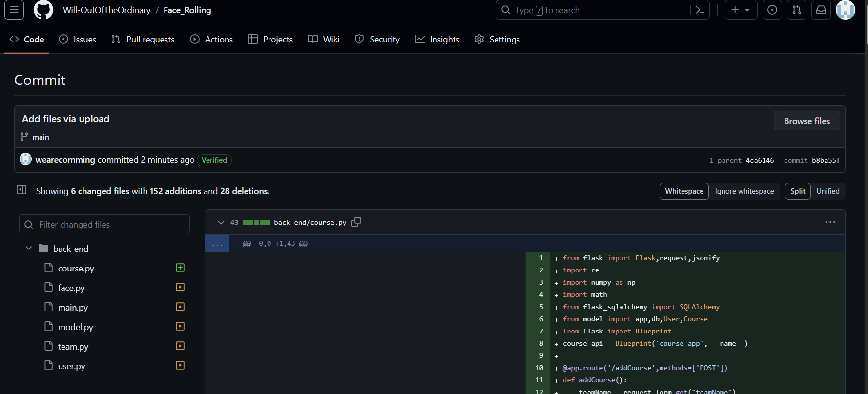The image size is (868, 394).
Task: Open the notifications inbox icon
Action: [x=821, y=10]
